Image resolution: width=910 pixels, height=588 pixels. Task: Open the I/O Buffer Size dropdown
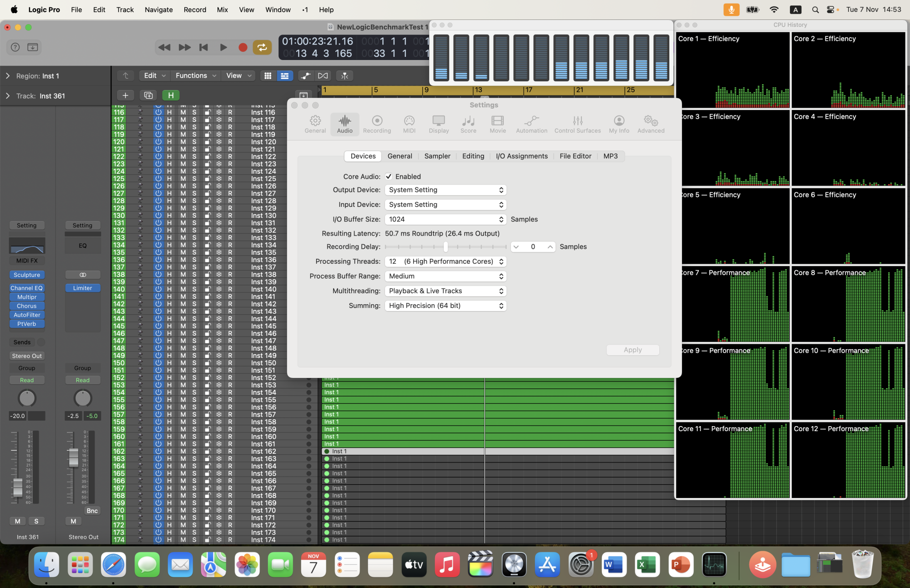pos(445,219)
